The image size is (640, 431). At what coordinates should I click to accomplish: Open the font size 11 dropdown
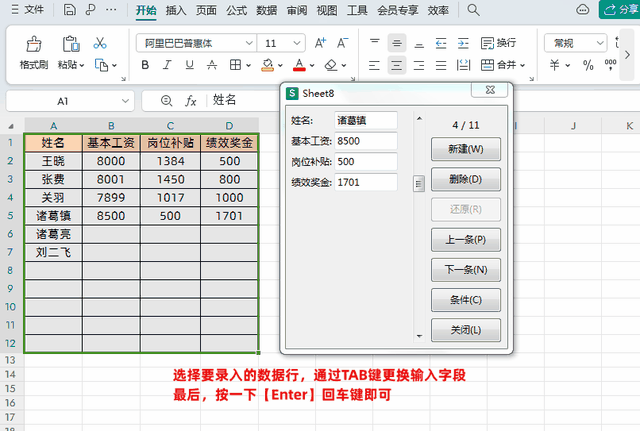(x=297, y=43)
